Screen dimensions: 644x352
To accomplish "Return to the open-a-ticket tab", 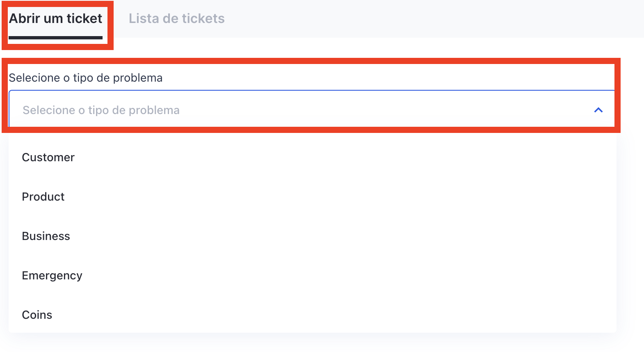I will [x=56, y=18].
